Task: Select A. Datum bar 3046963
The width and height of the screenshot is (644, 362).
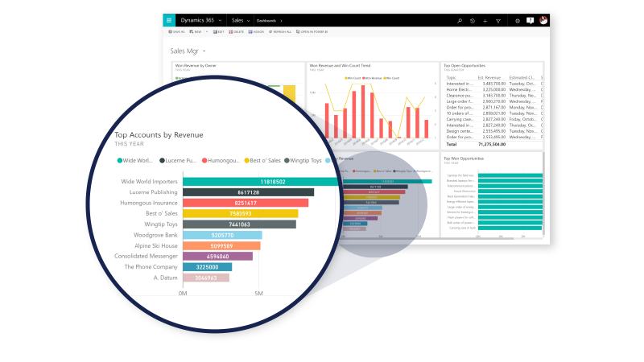Action: tap(206, 278)
